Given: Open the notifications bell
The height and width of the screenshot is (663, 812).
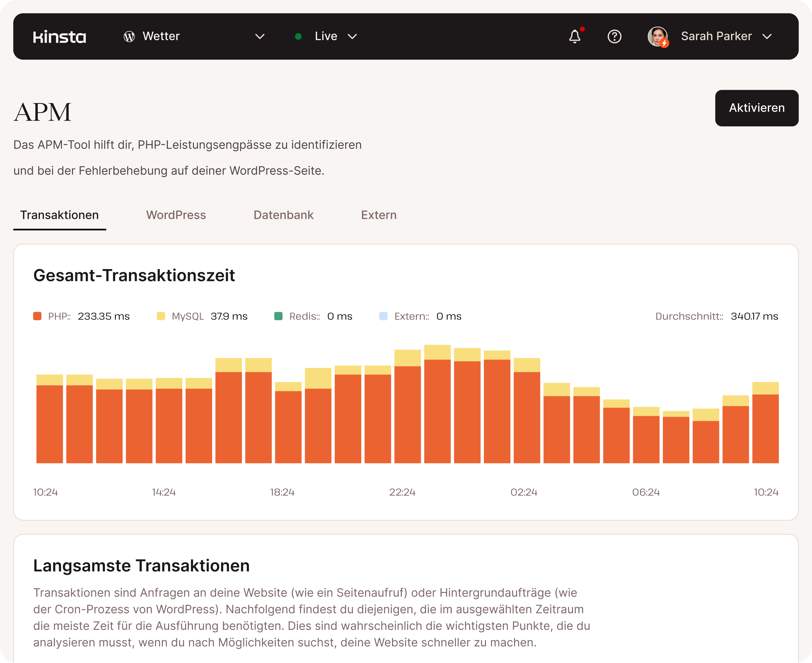Looking at the screenshot, I should 575,37.
